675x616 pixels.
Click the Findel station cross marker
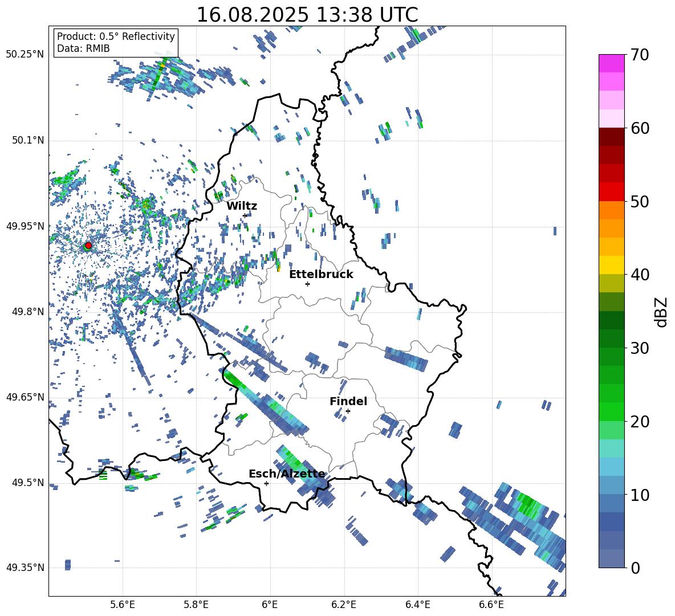(348, 411)
